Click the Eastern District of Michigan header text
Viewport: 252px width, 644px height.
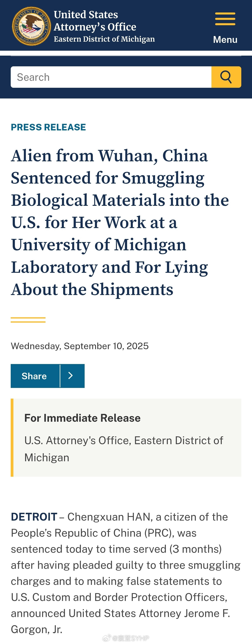104,39
